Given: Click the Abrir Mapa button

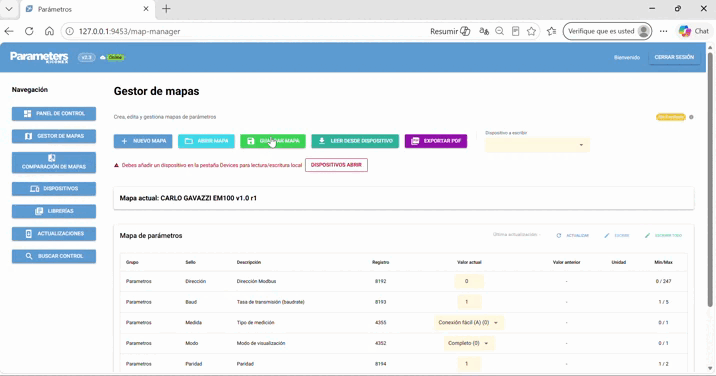Looking at the screenshot, I should tap(206, 141).
